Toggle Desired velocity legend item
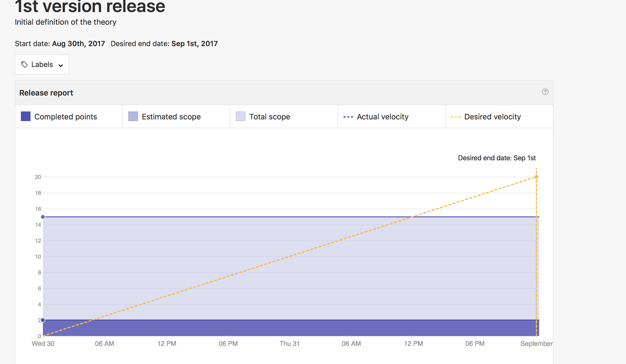This screenshot has height=364, width=626. click(499, 117)
